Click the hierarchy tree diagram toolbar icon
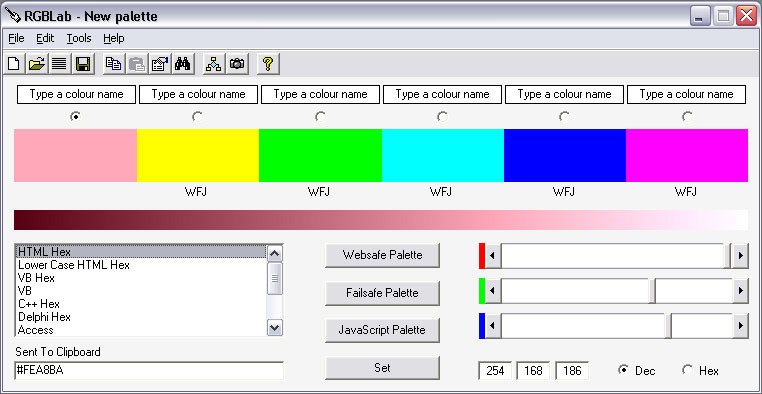The height and width of the screenshot is (394, 762). tap(214, 64)
